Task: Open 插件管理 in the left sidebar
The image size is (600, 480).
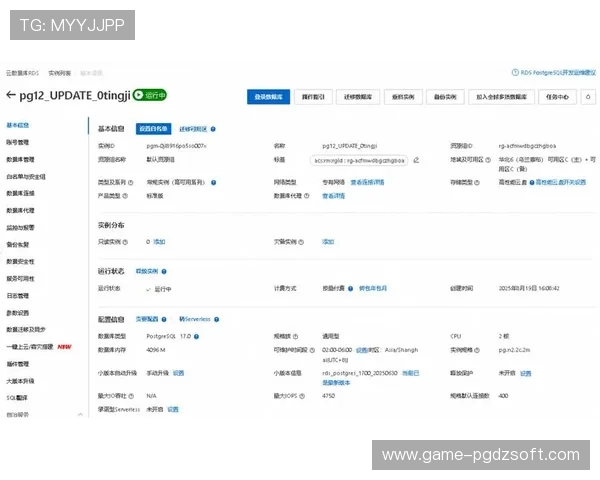Action: tap(18, 364)
